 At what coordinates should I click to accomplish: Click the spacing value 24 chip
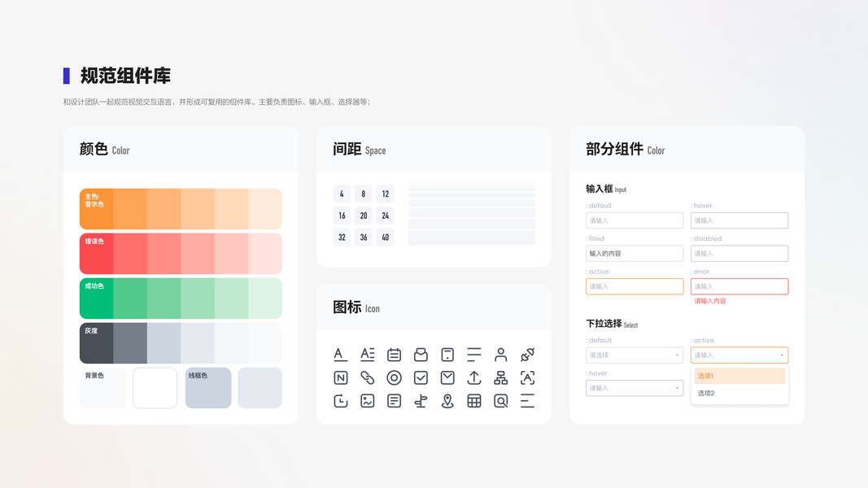click(x=386, y=216)
